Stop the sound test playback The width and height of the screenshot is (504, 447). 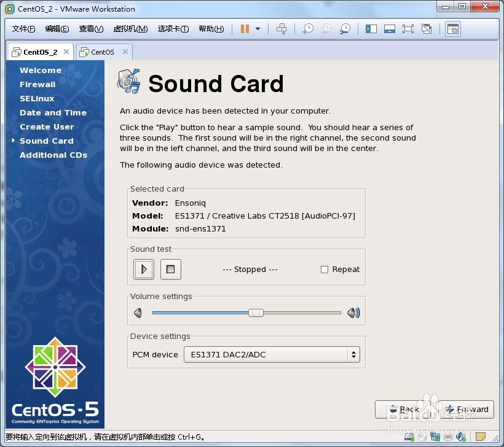click(171, 269)
